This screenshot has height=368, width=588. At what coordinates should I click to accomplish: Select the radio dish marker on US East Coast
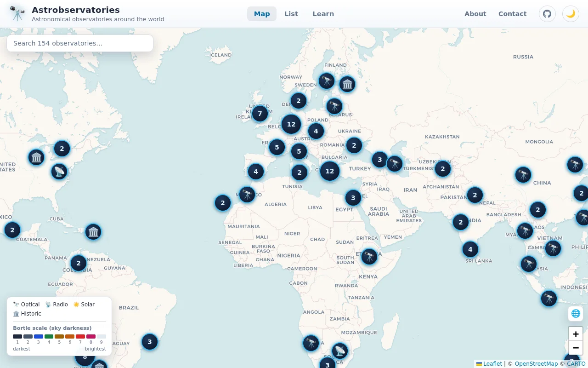59,172
